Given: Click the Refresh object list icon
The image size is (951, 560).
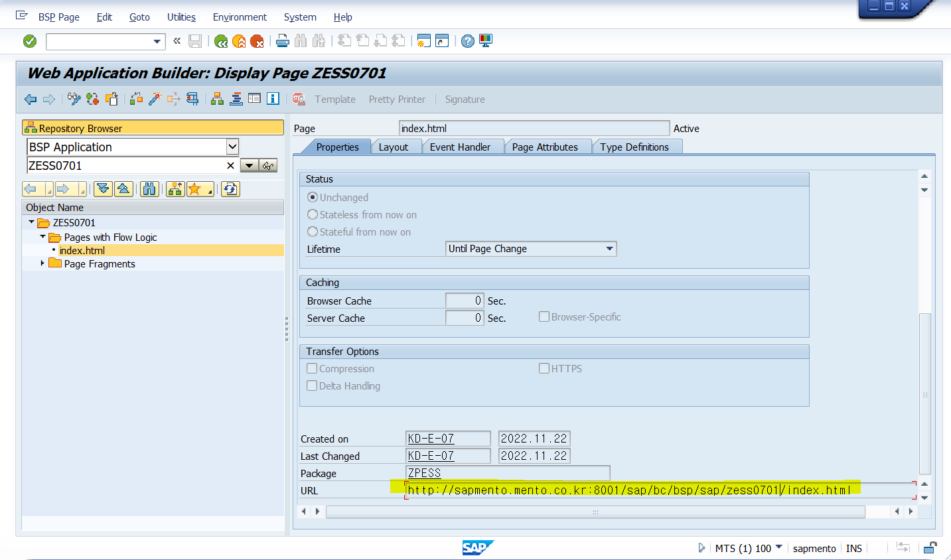Looking at the screenshot, I should tap(230, 189).
